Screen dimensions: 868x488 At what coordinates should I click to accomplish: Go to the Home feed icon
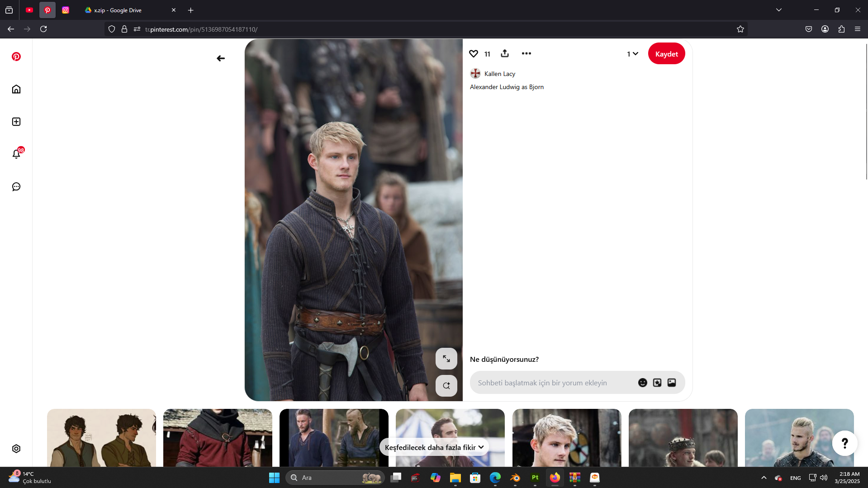[x=16, y=89]
